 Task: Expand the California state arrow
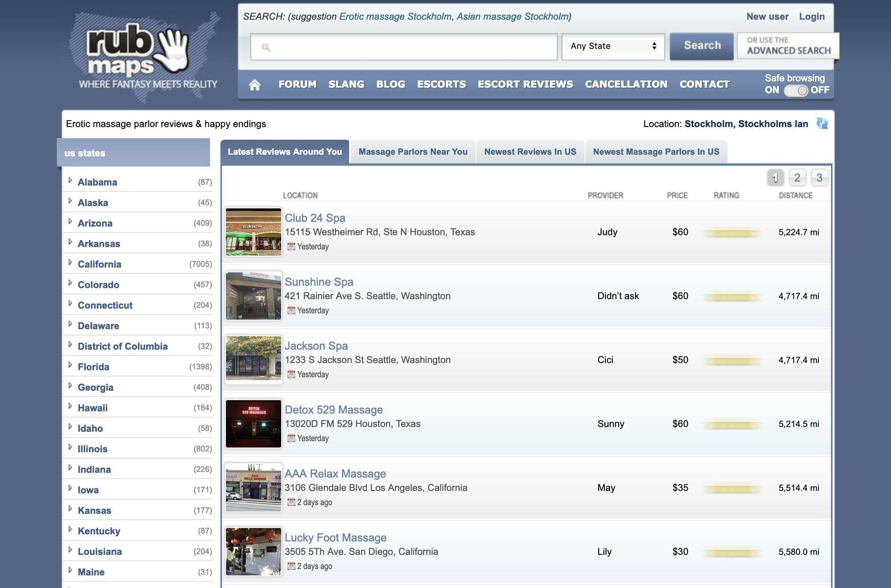70,262
